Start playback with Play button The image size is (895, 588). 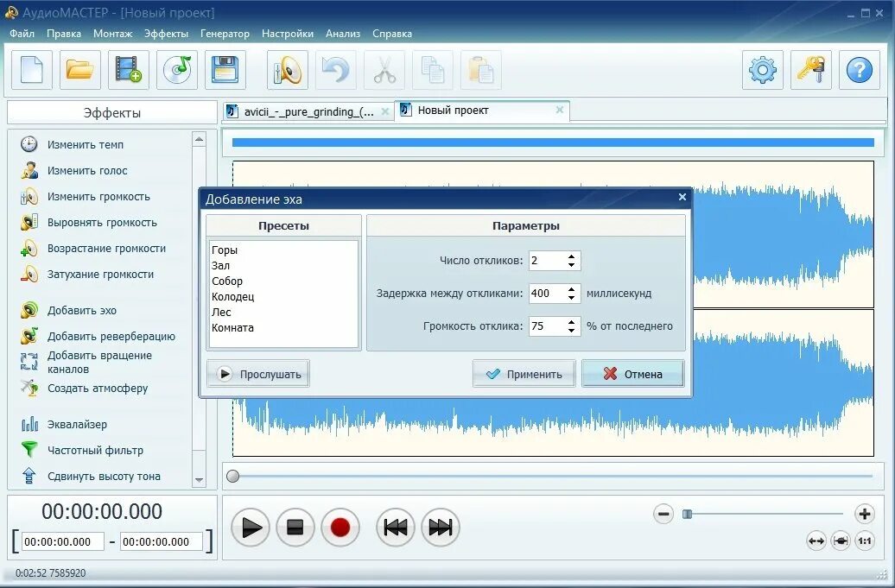(251, 528)
